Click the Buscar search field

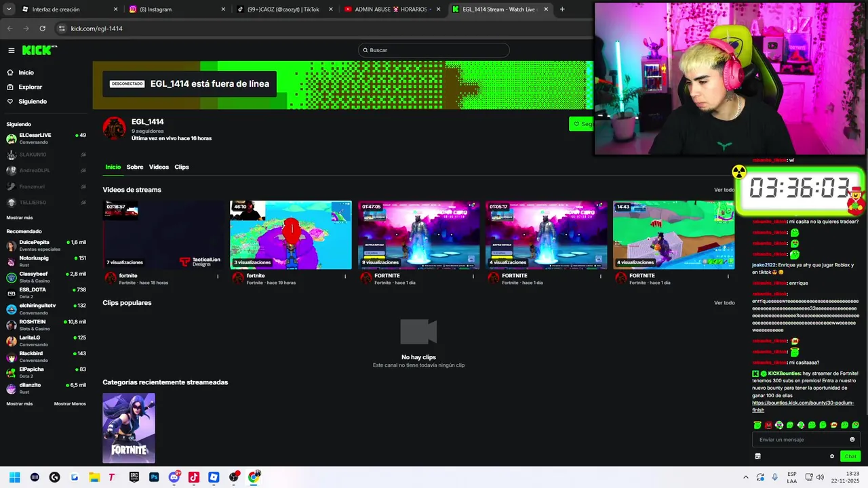(434, 50)
